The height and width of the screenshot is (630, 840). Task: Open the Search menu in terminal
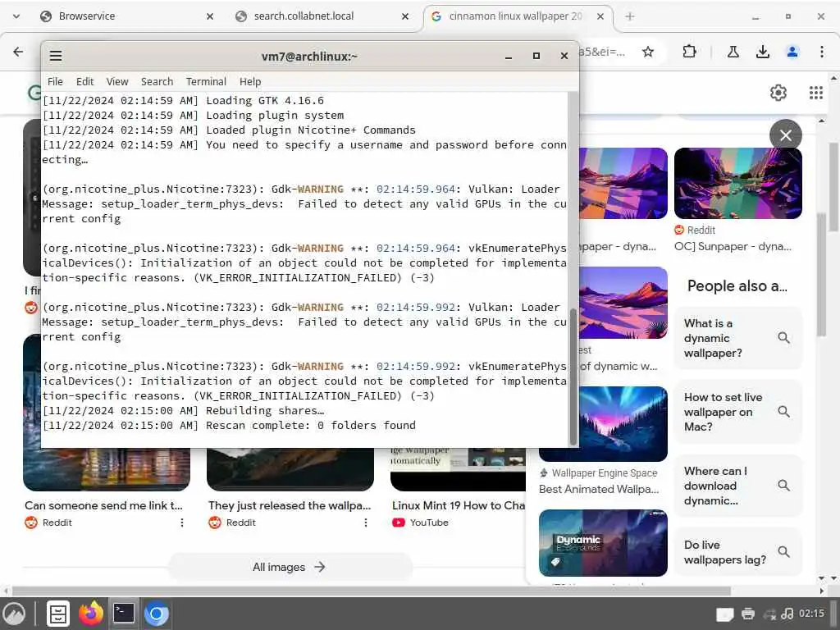tap(157, 81)
